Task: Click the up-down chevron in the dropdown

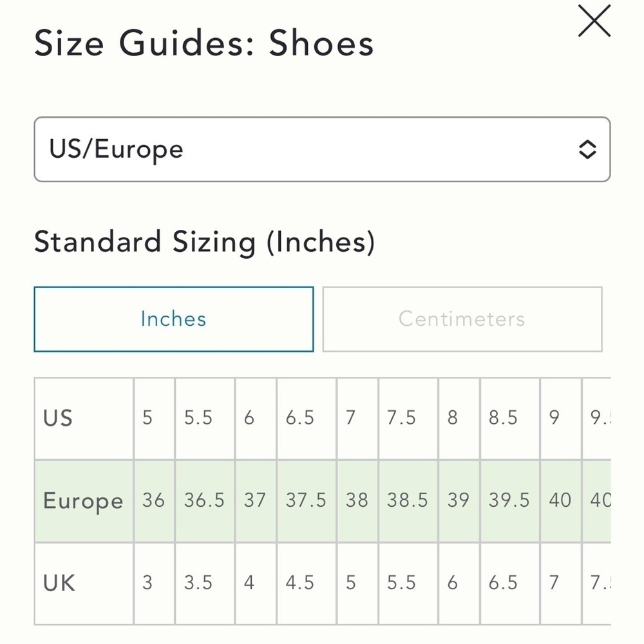Action: coord(587,149)
